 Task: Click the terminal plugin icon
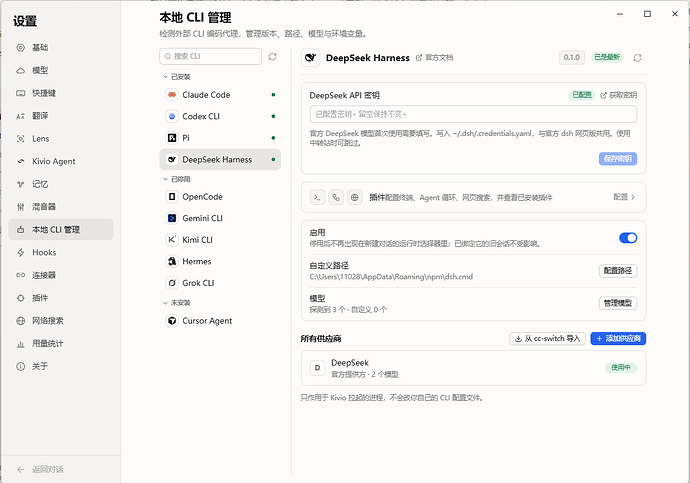coord(317,198)
